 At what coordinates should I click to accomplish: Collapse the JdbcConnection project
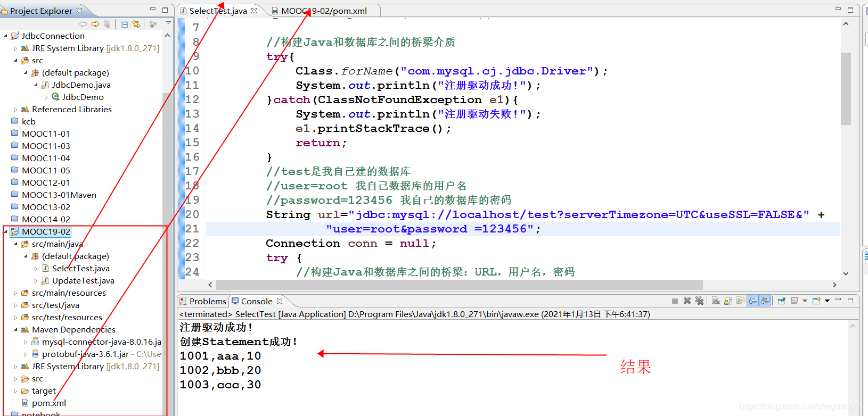(x=6, y=36)
